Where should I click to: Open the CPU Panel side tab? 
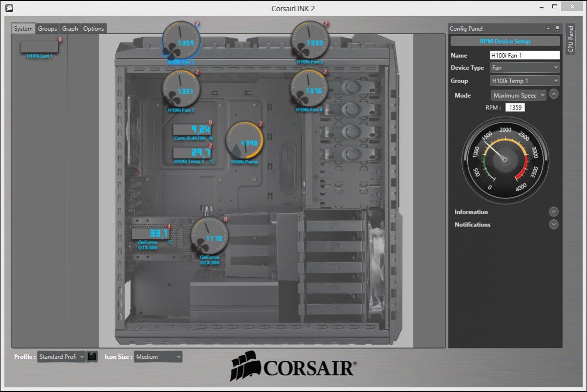click(570, 39)
